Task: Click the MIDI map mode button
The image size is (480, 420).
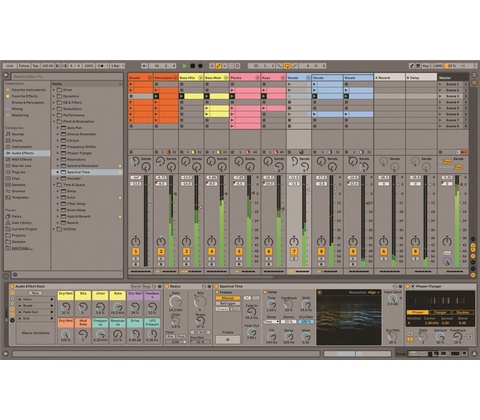Action: [x=439, y=66]
